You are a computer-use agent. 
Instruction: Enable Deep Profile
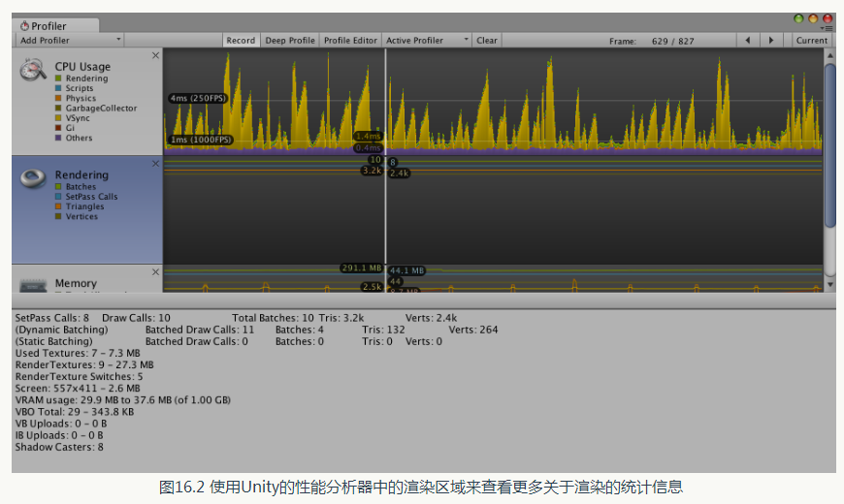(290, 41)
